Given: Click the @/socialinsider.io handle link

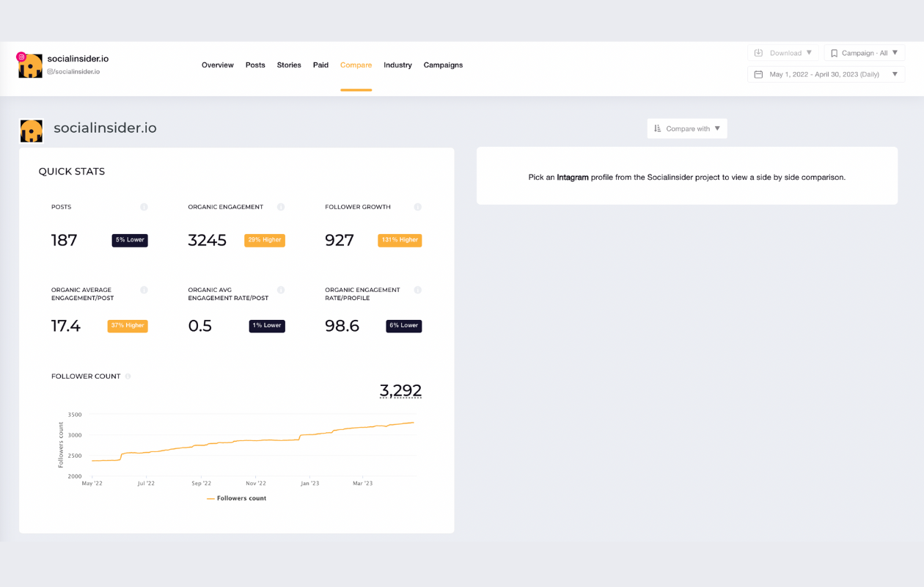Looking at the screenshot, I should (x=73, y=72).
